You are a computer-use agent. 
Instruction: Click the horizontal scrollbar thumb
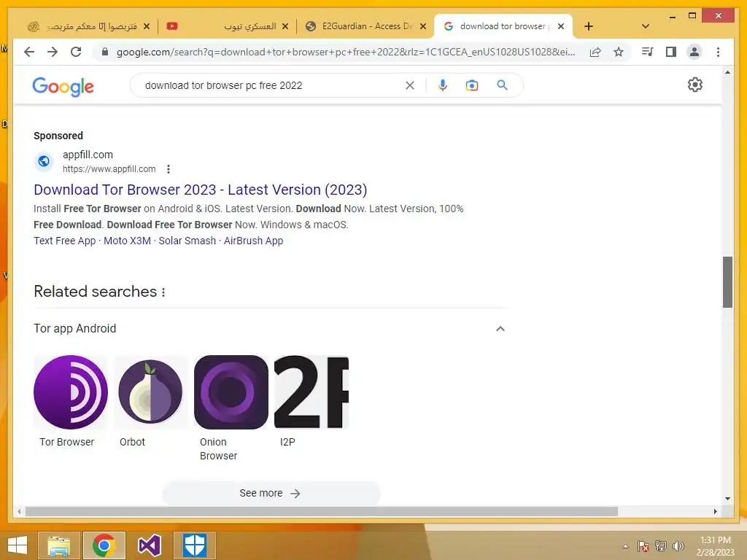pos(322,511)
